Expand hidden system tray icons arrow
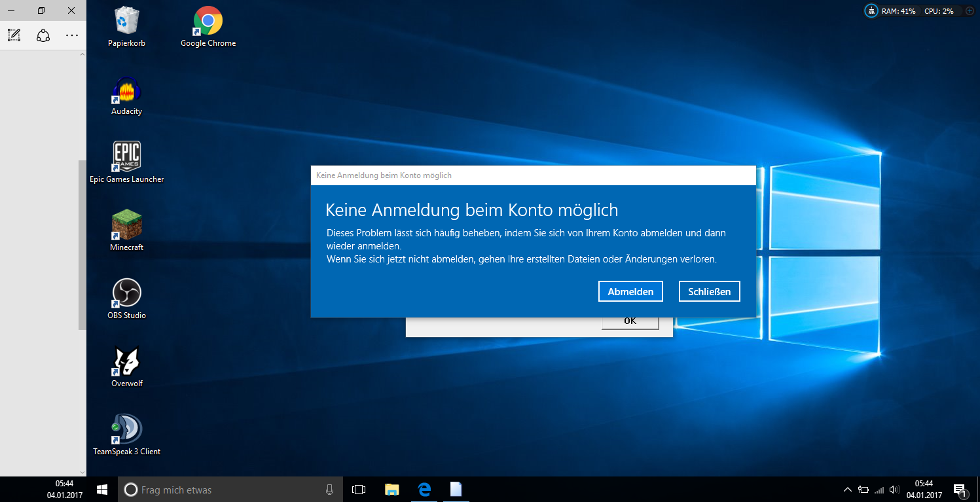Screen dimensions: 980x502 (847, 490)
